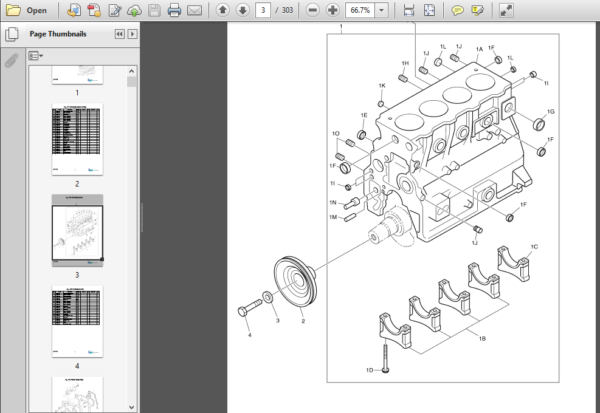Print the document with the printer icon
This screenshot has height=413, width=600.
pyautogui.click(x=174, y=10)
